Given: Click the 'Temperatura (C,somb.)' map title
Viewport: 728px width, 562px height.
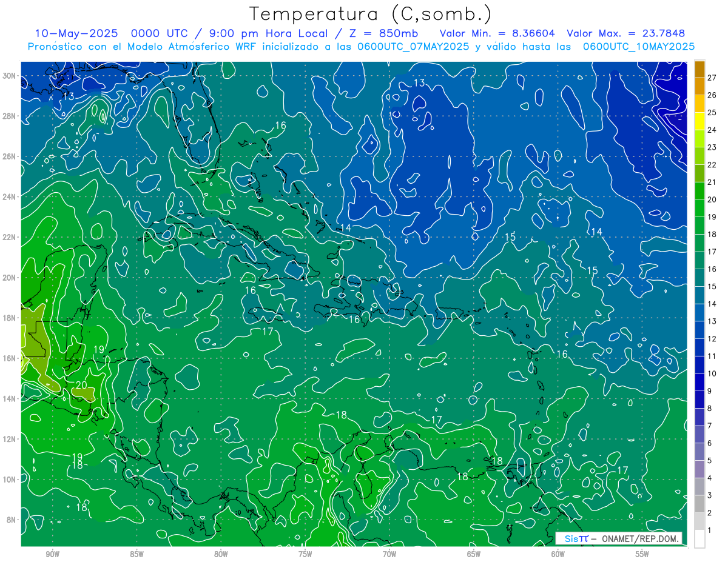Looking at the screenshot, I should point(370,15).
